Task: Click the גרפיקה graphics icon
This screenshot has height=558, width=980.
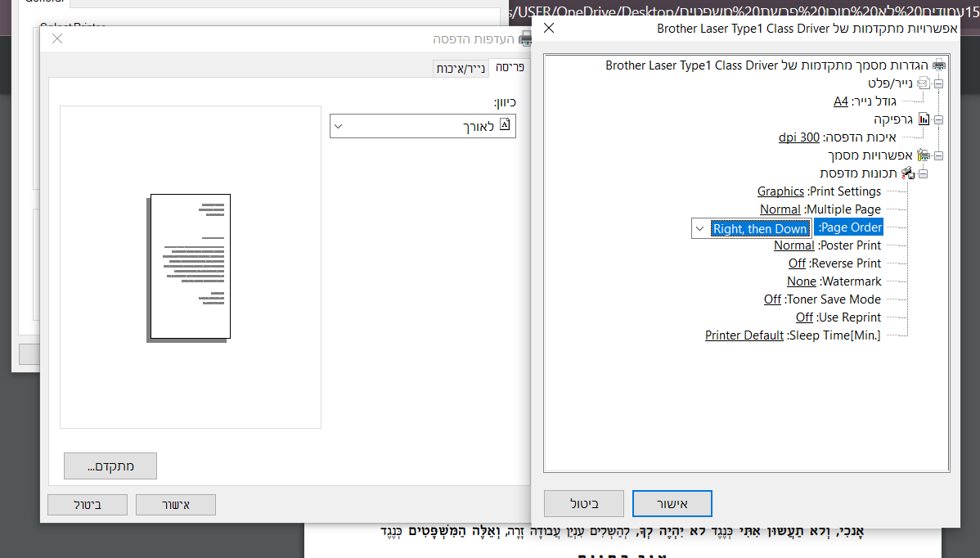Action: point(923,119)
